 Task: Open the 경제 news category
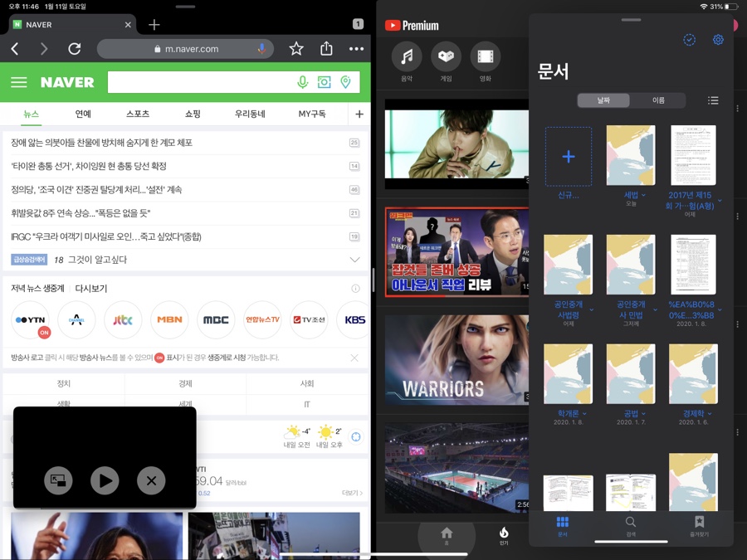(x=185, y=383)
